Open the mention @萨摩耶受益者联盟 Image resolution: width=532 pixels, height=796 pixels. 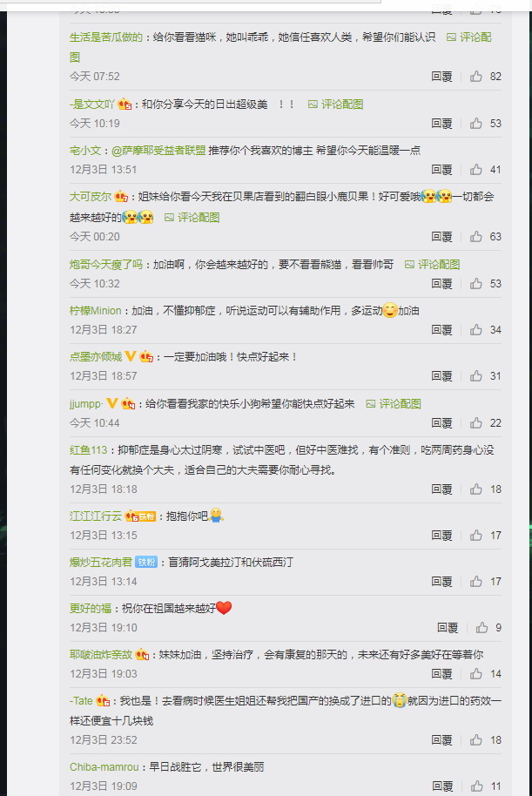tap(158, 151)
